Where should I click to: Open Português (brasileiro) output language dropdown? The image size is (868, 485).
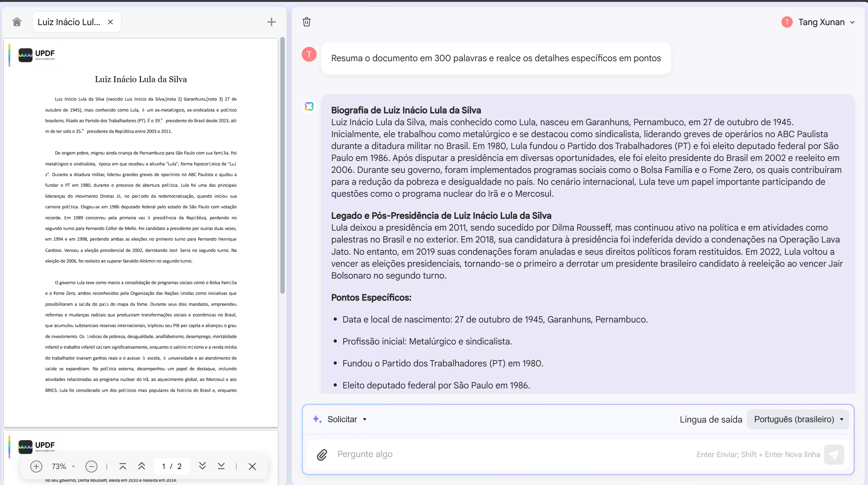point(798,419)
